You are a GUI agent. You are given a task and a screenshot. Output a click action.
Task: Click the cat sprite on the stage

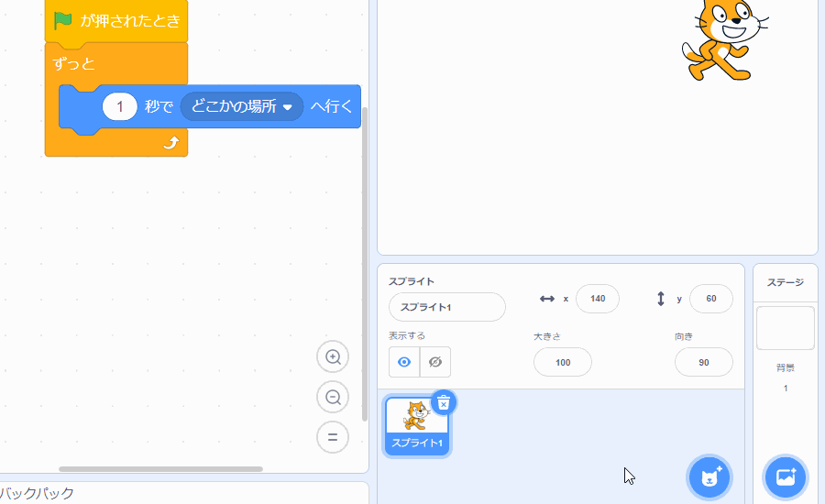click(x=724, y=39)
